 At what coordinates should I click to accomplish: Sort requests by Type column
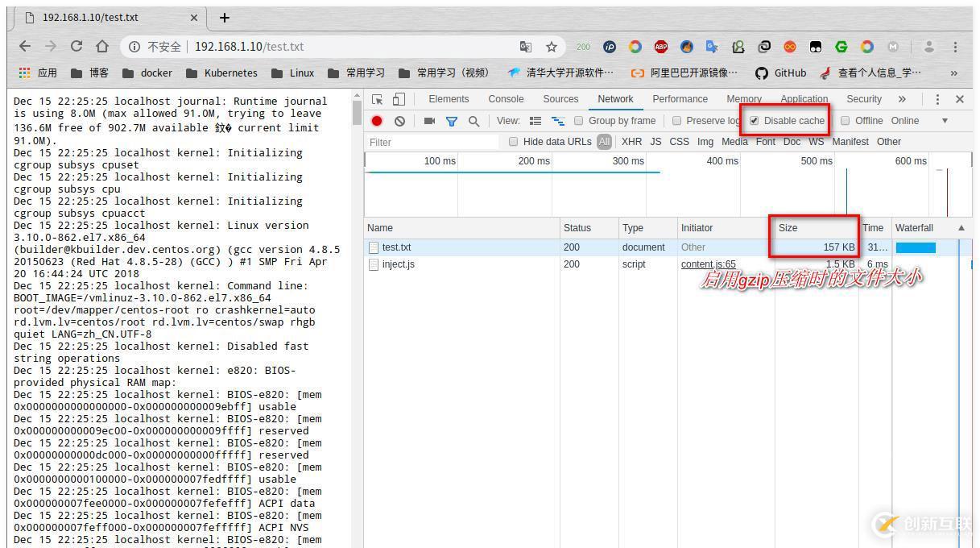pos(647,228)
